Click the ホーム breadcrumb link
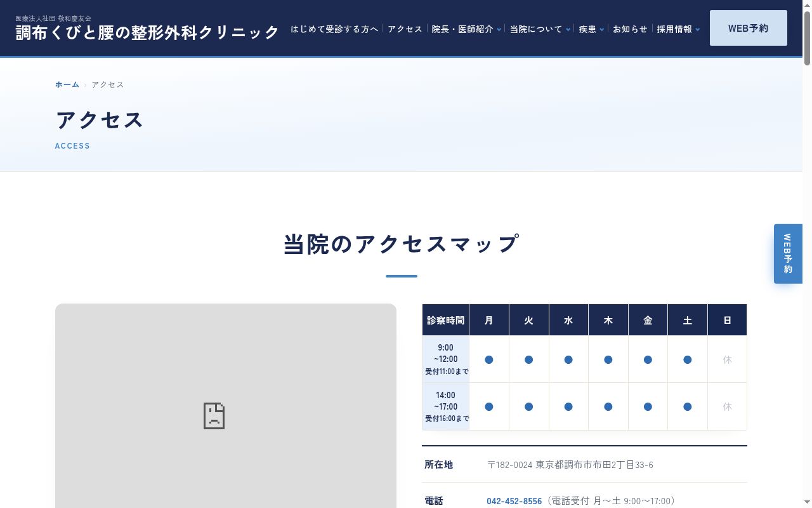This screenshot has height=508, width=812. (67, 84)
